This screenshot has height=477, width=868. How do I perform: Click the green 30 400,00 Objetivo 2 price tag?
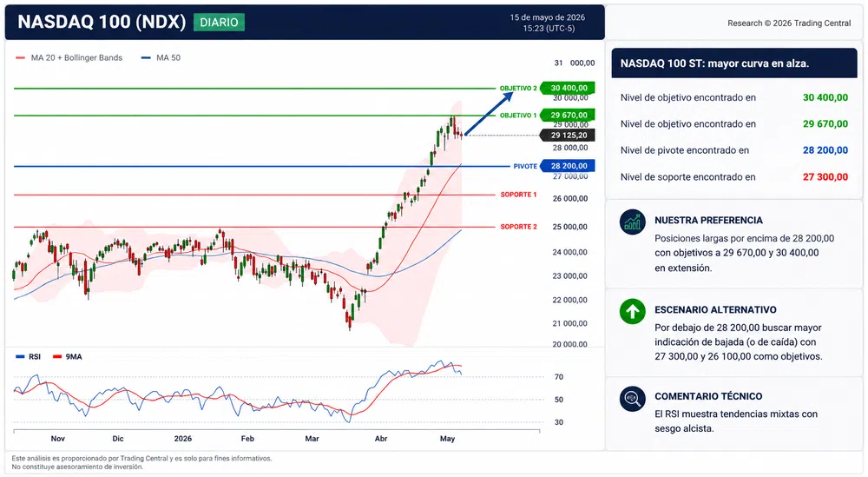[x=568, y=88]
